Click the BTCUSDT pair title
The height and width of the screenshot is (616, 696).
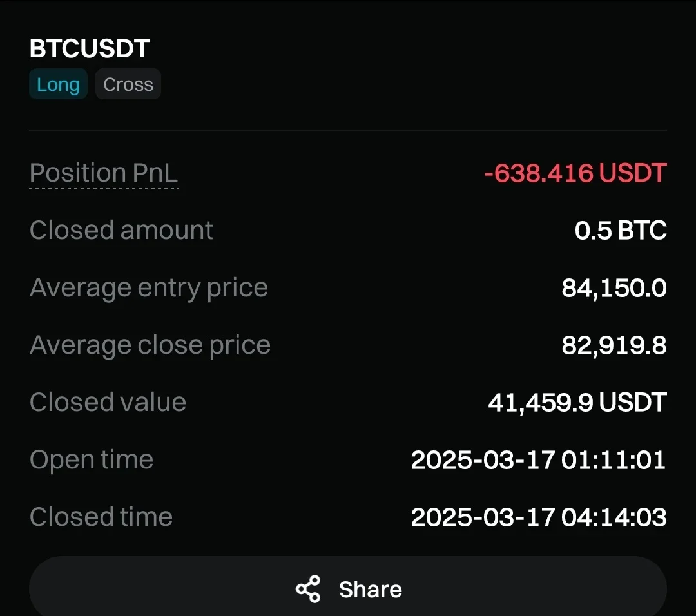point(90,49)
